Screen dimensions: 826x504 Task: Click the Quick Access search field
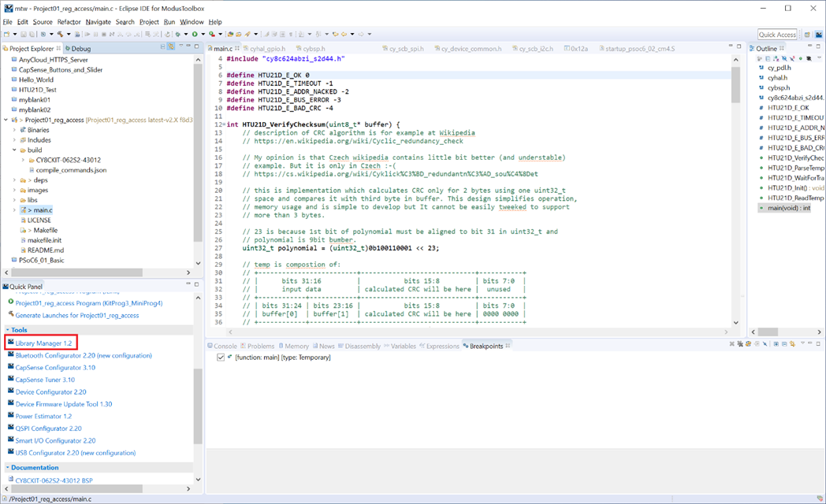(x=777, y=35)
